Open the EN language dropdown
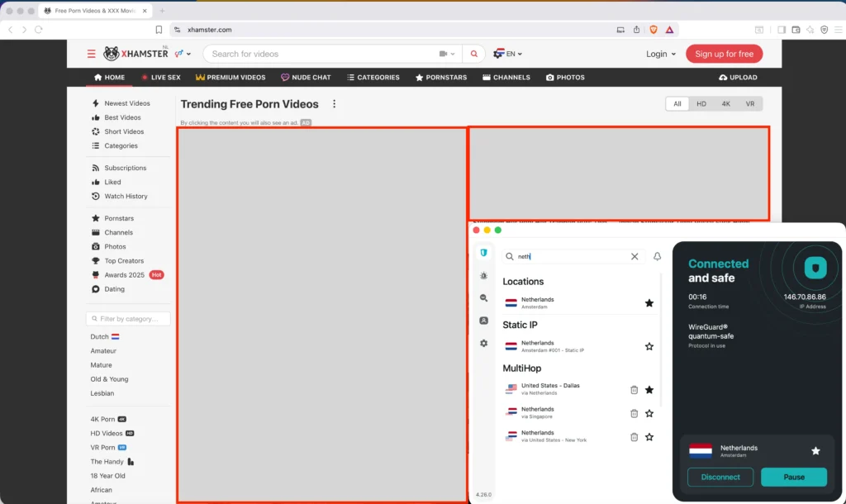 [508, 53]
